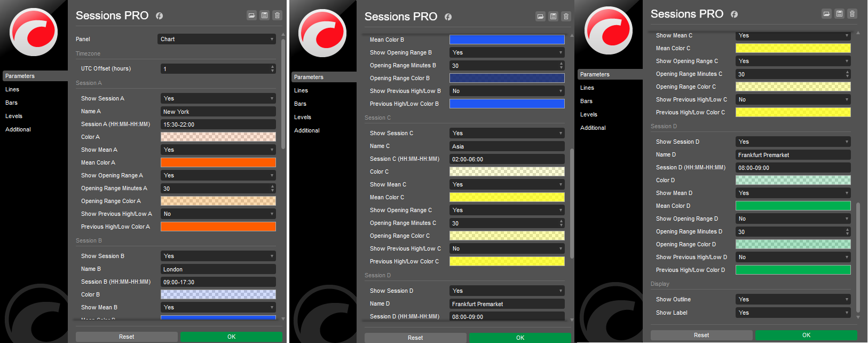Click Opening Range Minutes B field
This screenshot has height=343, width=868.
(507, 65)
